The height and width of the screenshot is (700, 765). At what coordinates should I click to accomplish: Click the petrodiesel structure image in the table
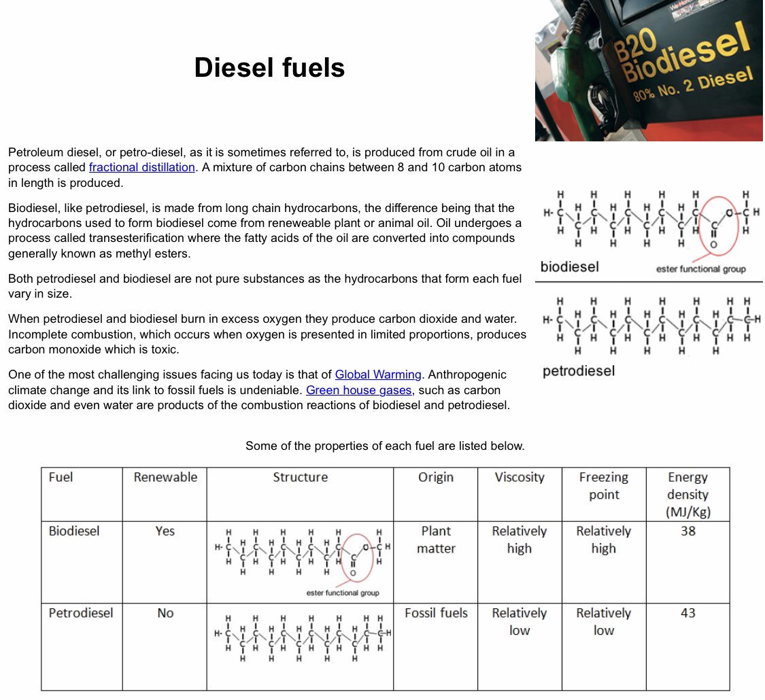click(303, 638)
